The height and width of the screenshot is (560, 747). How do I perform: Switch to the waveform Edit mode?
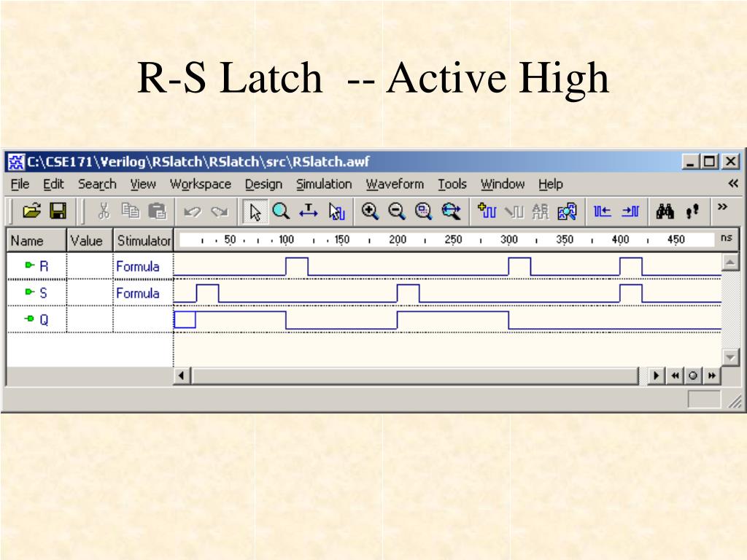click(x=336, y=211)
